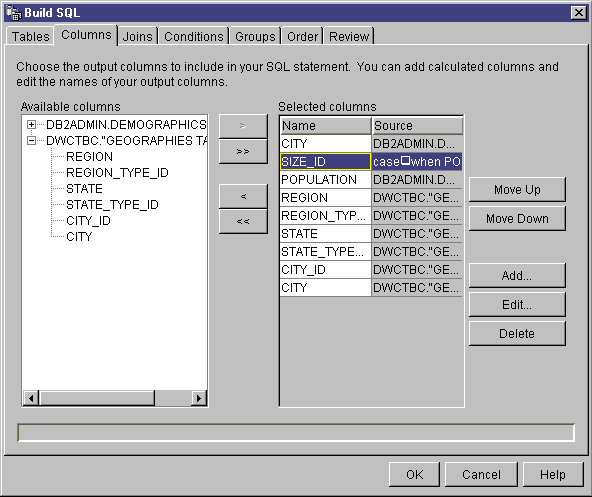
Task: Click the Add... button
Action: tap(517, 276)
